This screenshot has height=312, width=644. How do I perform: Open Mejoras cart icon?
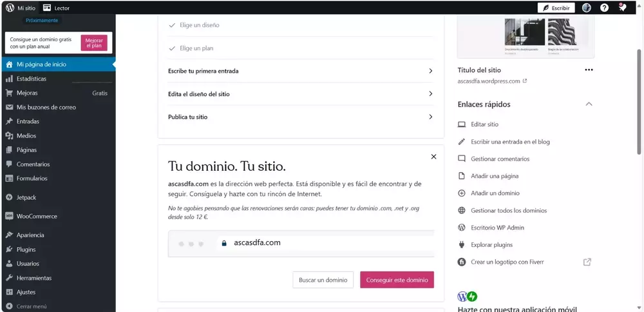(x=9, y=93)
